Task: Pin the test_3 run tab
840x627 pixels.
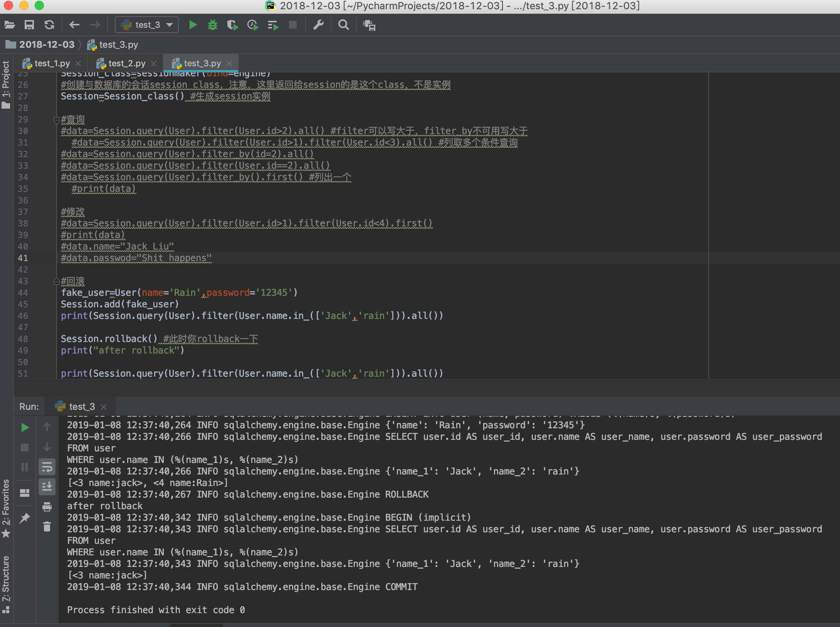Action: click(x=25, y=518)
